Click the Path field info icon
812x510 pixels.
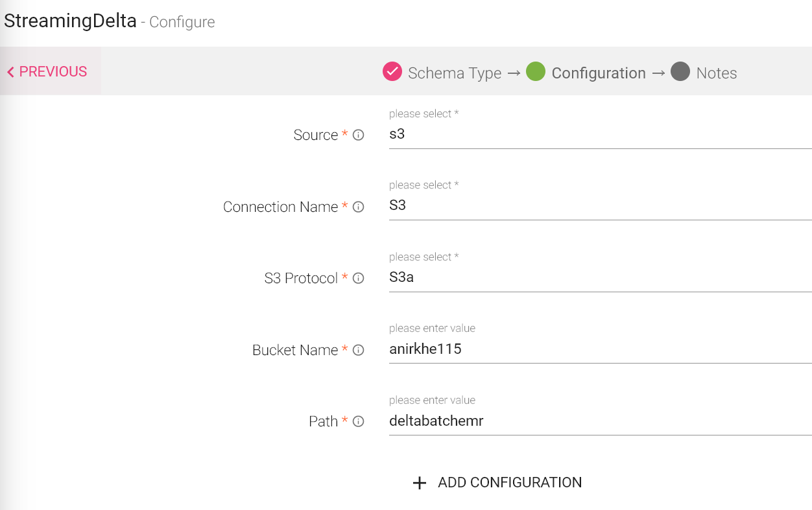point(358,422)
